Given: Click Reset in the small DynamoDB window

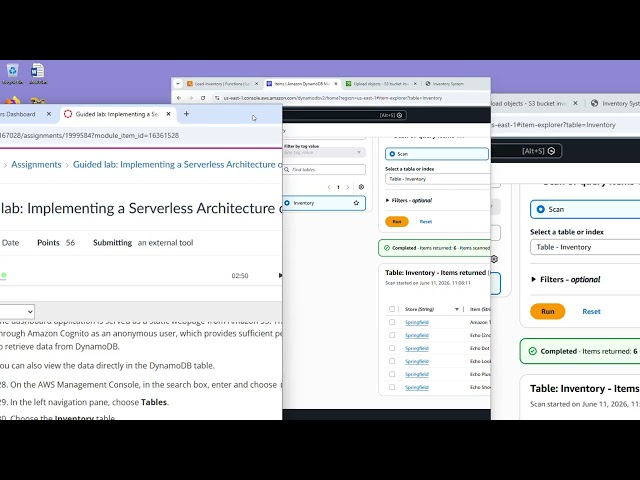Looking at the screenshot, I should tap(426, 222).
